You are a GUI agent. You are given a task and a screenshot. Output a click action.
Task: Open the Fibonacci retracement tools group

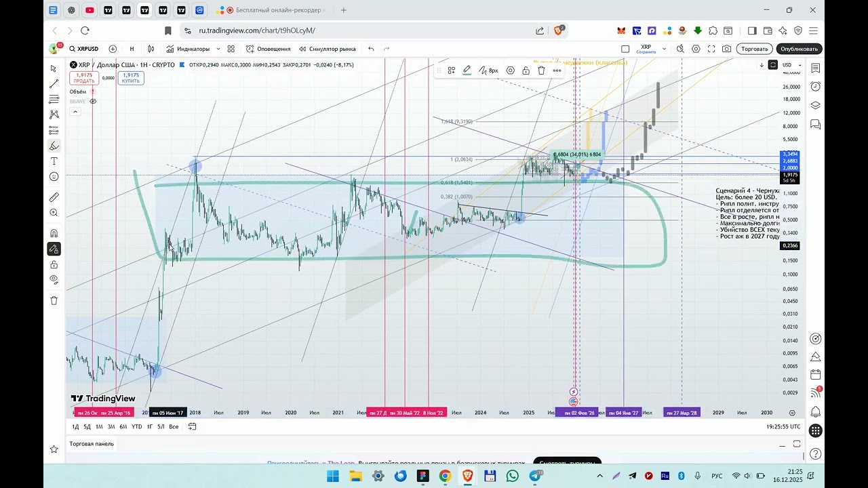[x=54, y=100]
